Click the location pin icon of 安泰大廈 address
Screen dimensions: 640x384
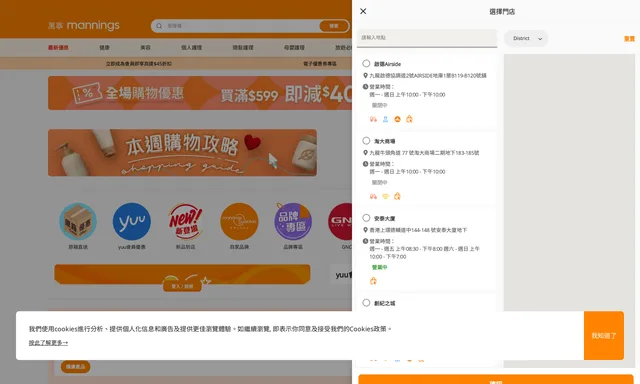point(365,230)
